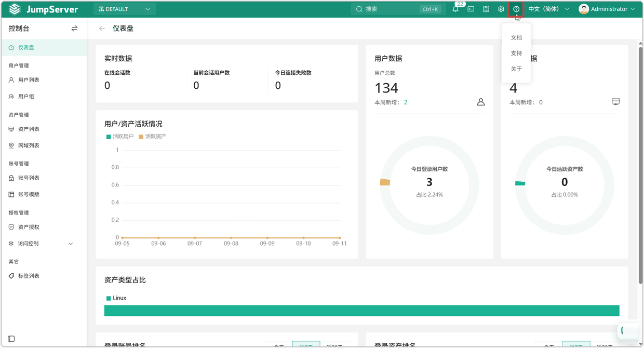Screen dimensions: 644x348
Task: Click the user total 134
Action: coord(386,88)
